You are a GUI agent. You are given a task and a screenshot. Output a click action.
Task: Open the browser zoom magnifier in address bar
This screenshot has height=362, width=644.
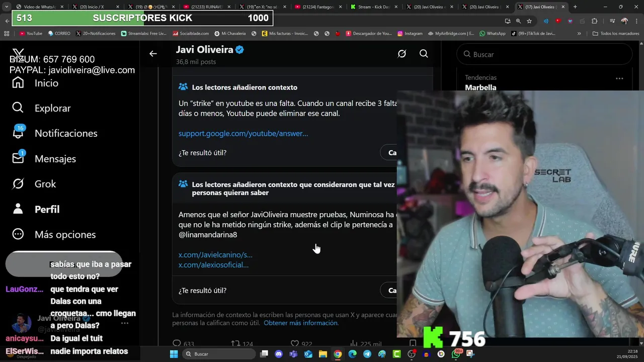[x=518, y=21]
